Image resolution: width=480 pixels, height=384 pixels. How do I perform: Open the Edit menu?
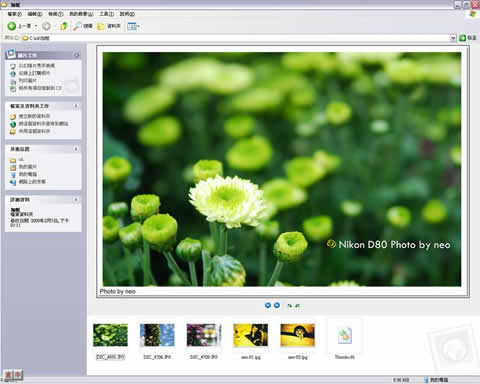(35, 14)
